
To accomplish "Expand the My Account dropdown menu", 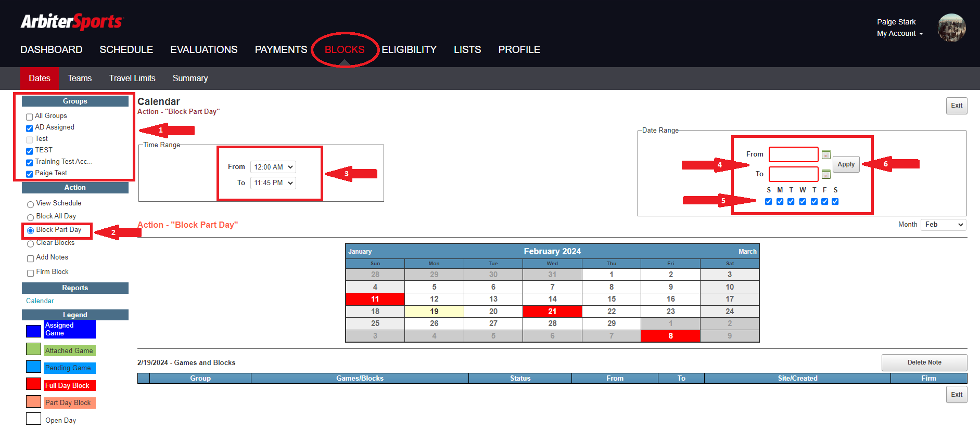I will 900,33.
